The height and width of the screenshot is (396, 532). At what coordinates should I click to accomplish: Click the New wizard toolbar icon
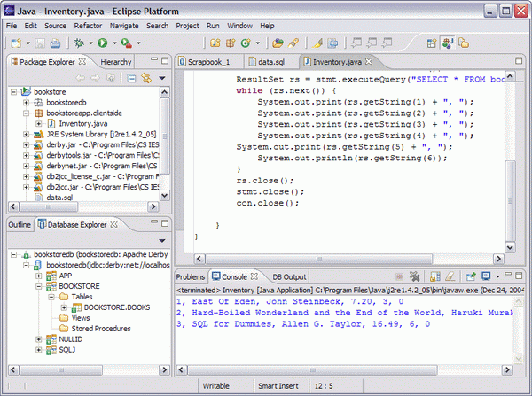[x=16, y=43]
